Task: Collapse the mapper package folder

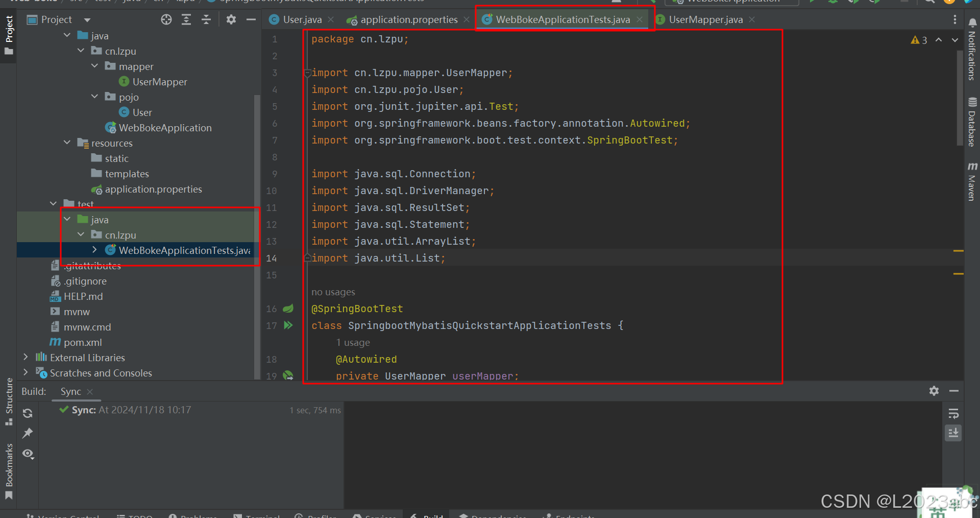Action: (x=94, y=66)
